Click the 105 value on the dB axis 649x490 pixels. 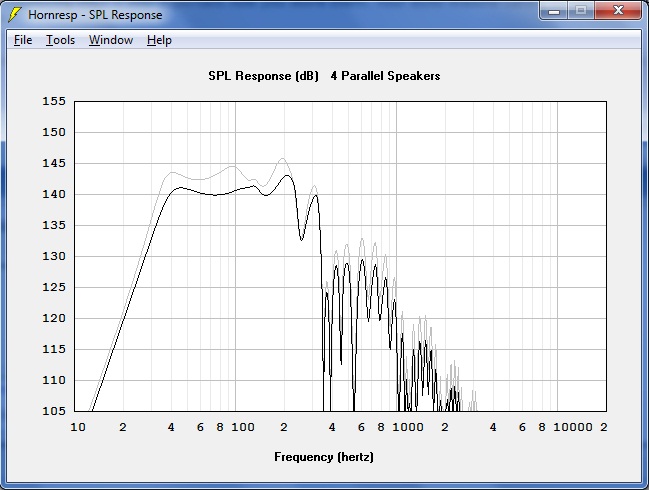pos(54,411)
